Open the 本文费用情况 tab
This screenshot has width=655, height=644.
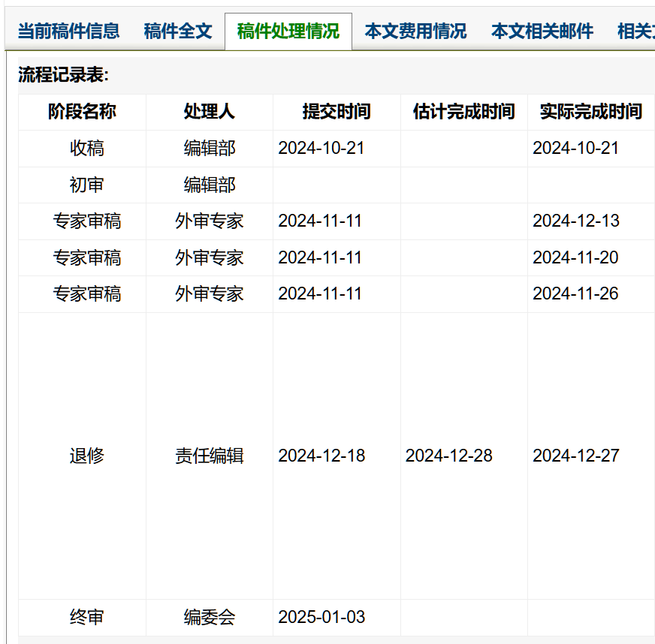[415, 32]
